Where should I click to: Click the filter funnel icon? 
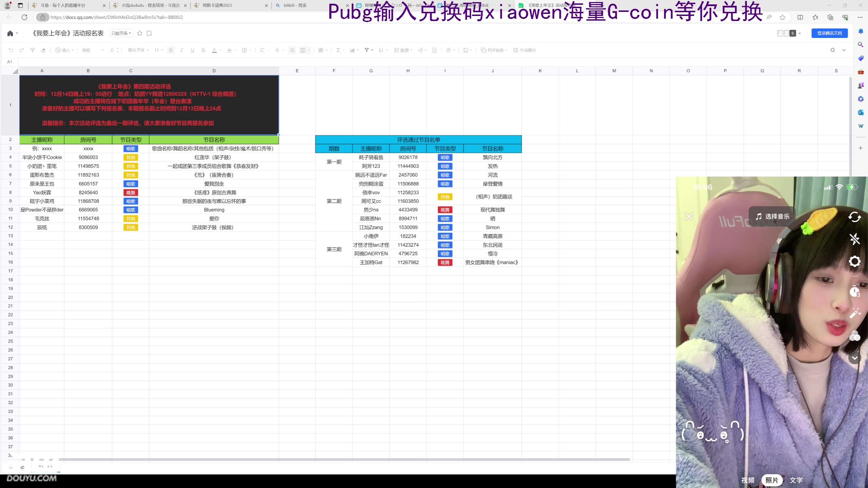367,50
